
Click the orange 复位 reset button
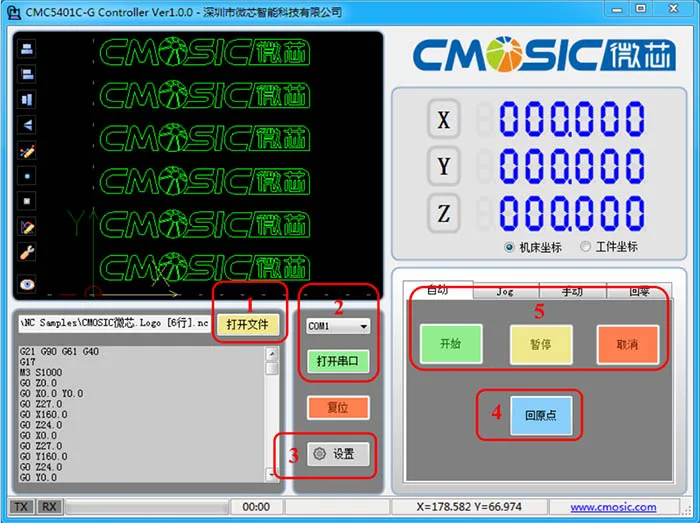(338, 407)
